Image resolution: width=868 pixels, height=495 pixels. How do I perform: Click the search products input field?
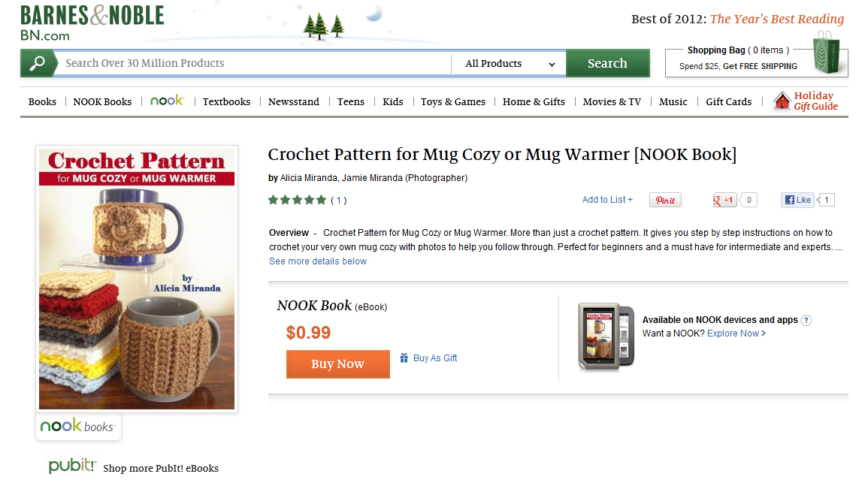256,63
